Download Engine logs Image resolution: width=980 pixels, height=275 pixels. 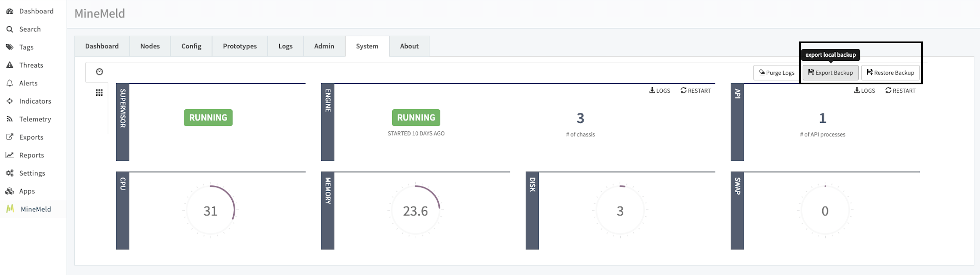660,91
